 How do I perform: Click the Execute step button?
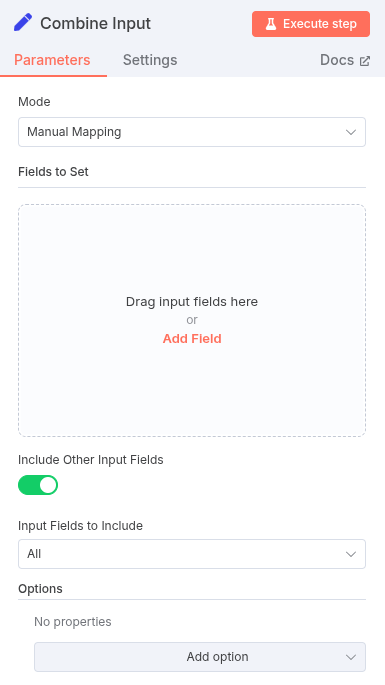311,24
